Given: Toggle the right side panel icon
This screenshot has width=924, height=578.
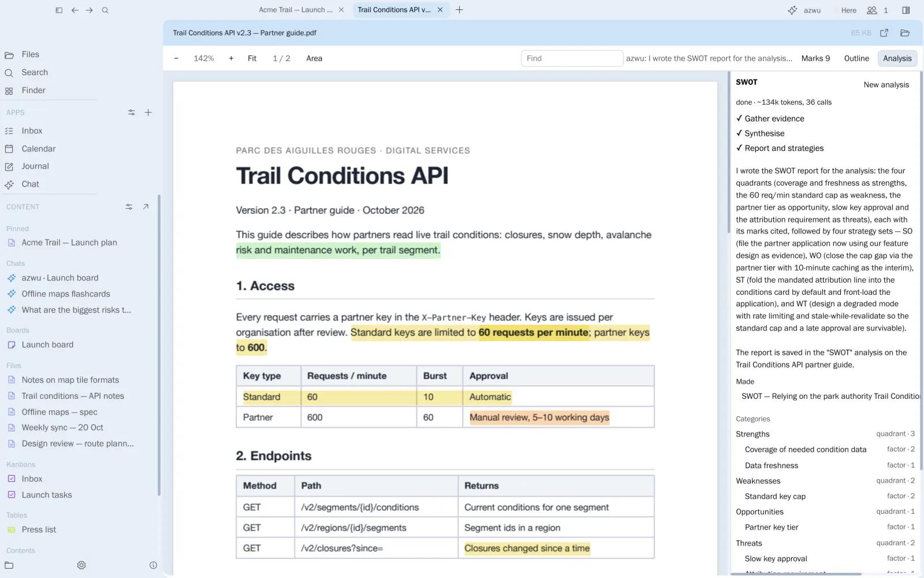Looking at the screenshot, I should 906,10.
